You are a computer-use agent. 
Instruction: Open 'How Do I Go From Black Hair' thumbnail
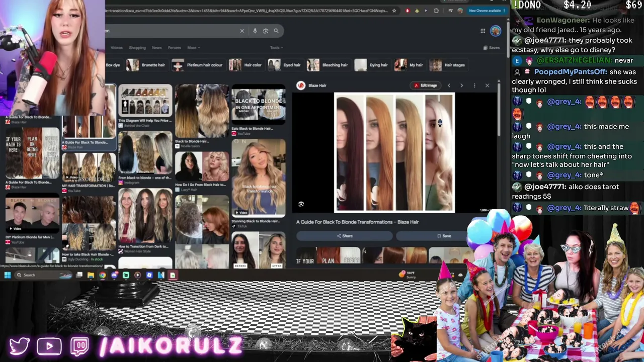(202, 166)
